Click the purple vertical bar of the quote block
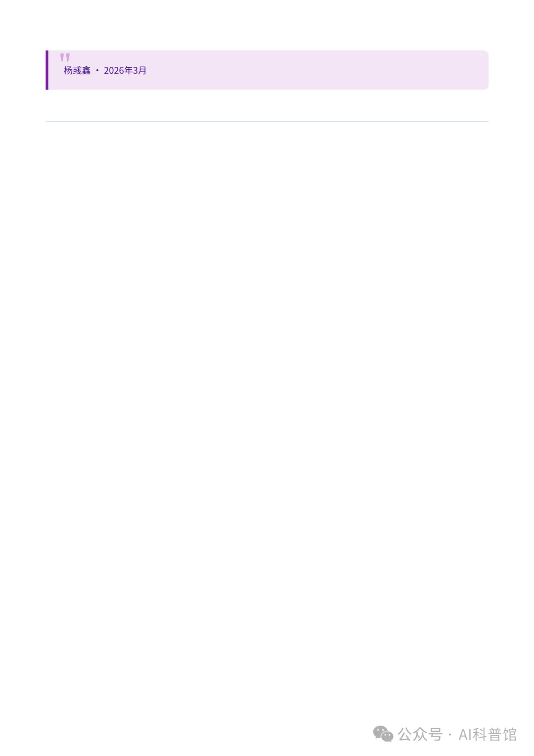The height and width of the screenshot is (756, 534). 47,70
